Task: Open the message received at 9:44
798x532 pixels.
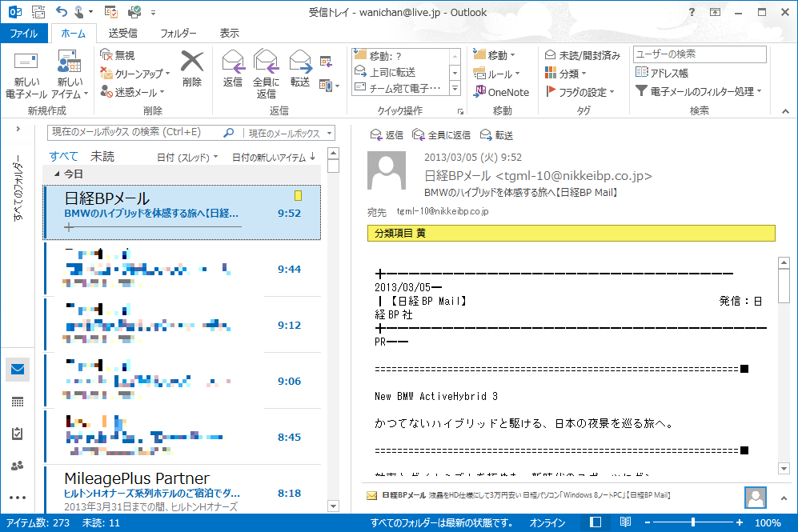Action: point(182,268)
